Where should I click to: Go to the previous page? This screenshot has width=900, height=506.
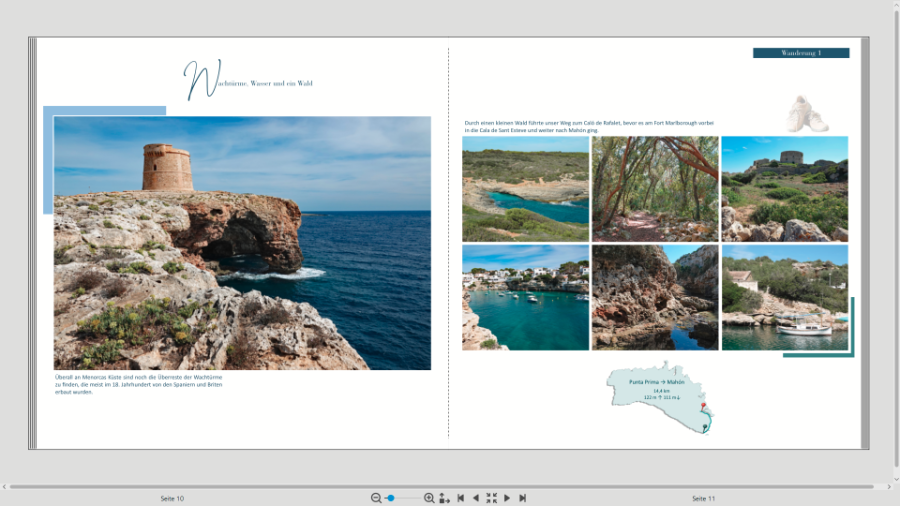pyautogui.click(x=475, y=498)
